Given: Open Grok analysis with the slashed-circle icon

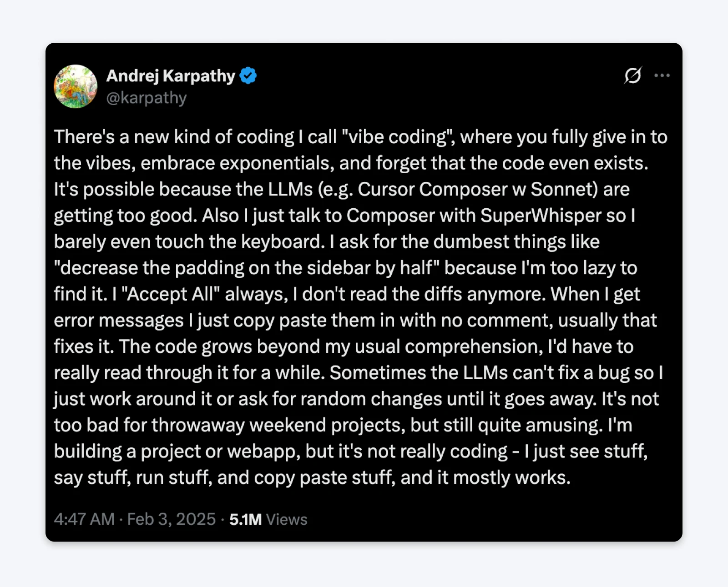Looking at the screenshot, I should click(x=634, y=75).
